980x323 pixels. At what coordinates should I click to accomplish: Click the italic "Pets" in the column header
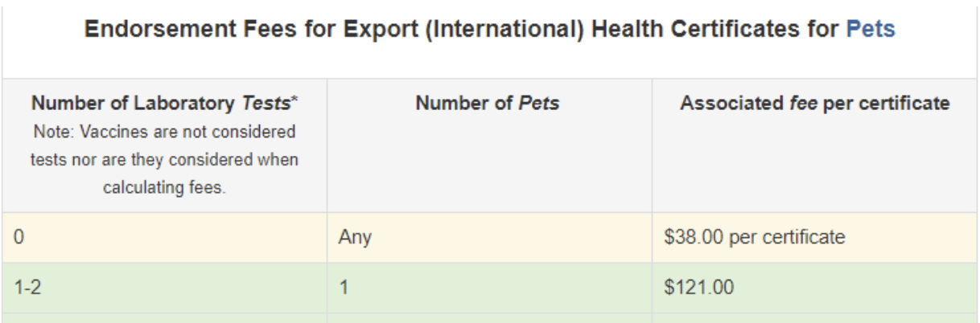pos(539,104)
